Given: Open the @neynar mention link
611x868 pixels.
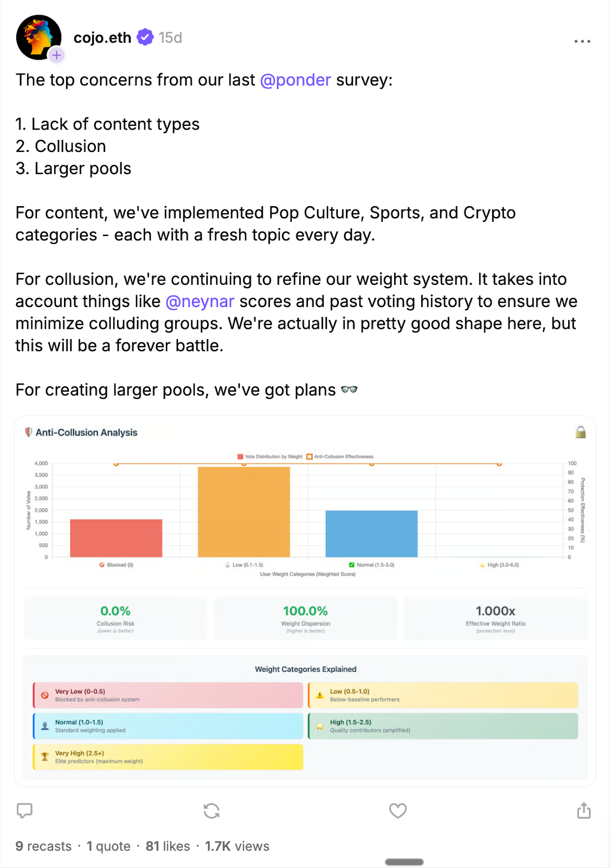Looking at the screenshot, I should point(200,302).
